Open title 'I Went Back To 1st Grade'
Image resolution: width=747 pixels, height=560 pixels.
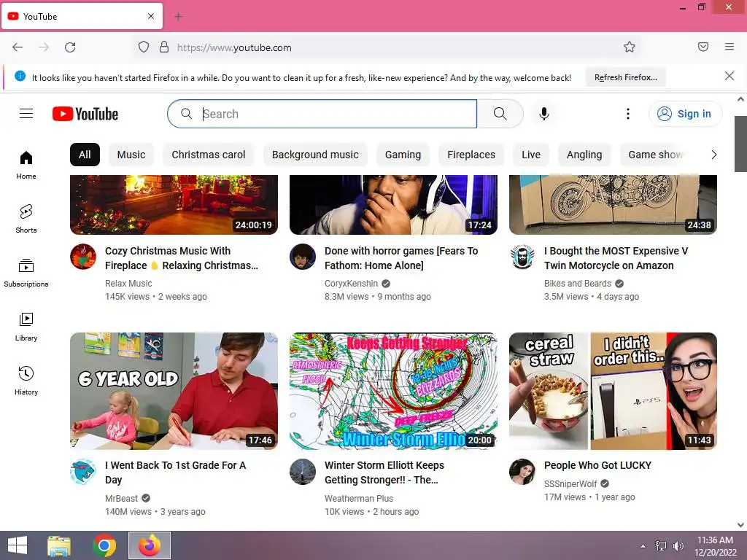175,472
